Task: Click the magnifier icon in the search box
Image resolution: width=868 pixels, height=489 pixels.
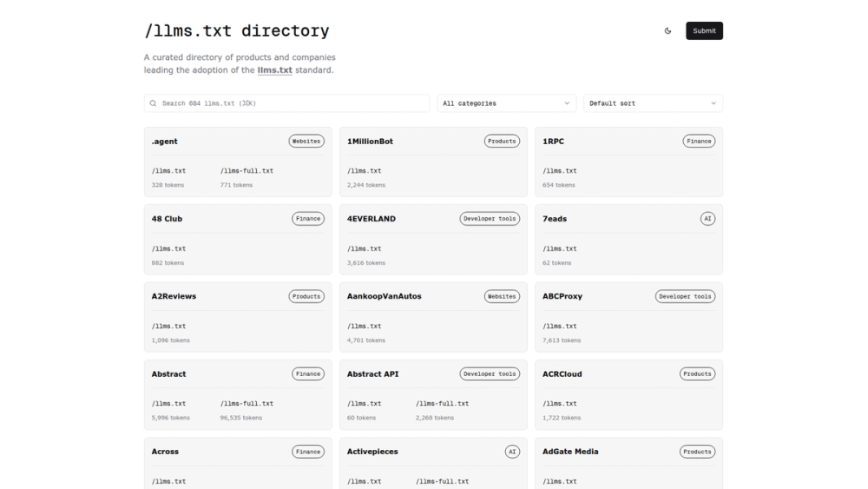Action: point(154,103)
